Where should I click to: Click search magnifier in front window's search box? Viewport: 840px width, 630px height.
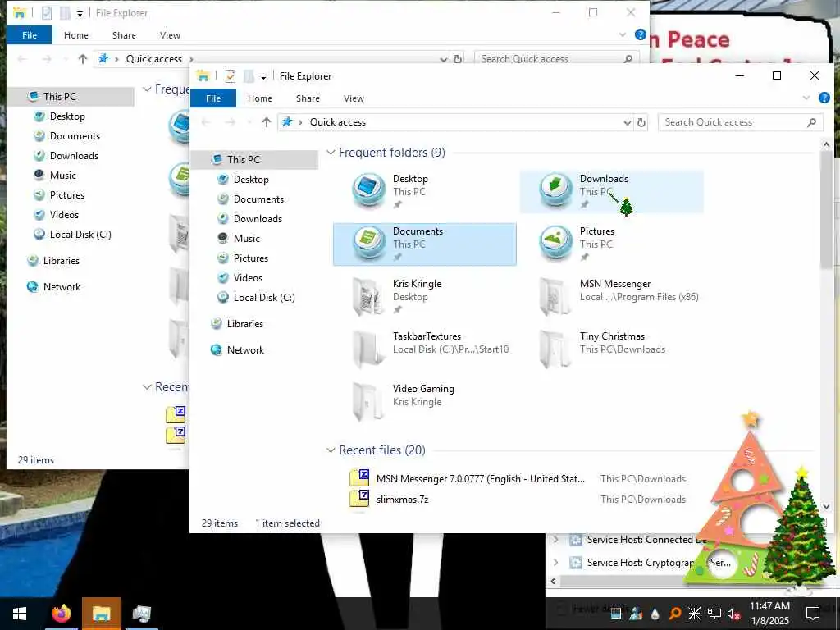click(811, 122)
